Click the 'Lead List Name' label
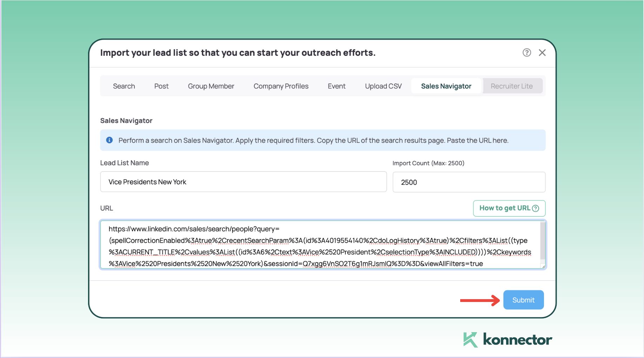 click(125, 163)
